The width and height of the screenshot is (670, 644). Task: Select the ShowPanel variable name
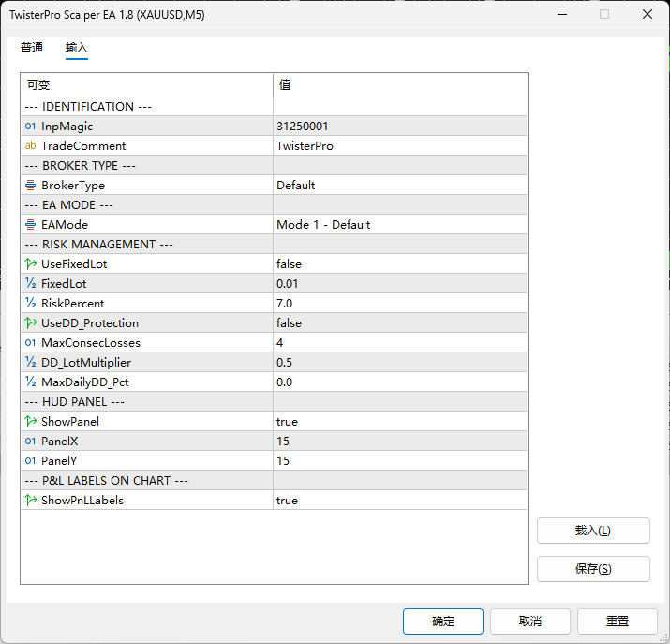coord(70,421)
